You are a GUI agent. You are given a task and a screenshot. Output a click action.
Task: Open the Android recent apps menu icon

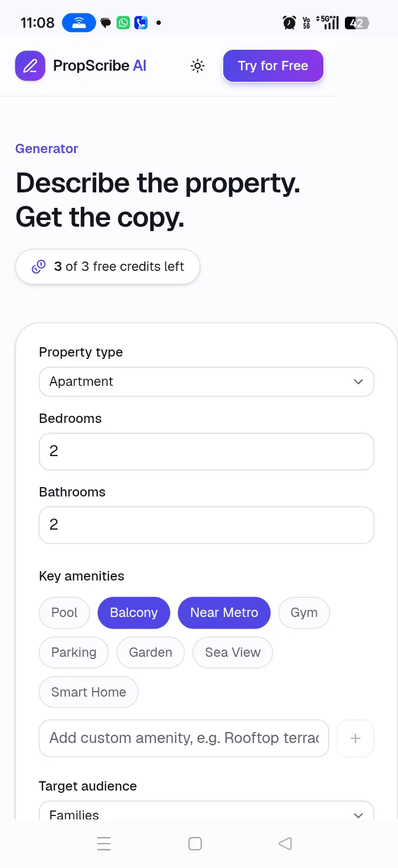(x=104, y=844)
